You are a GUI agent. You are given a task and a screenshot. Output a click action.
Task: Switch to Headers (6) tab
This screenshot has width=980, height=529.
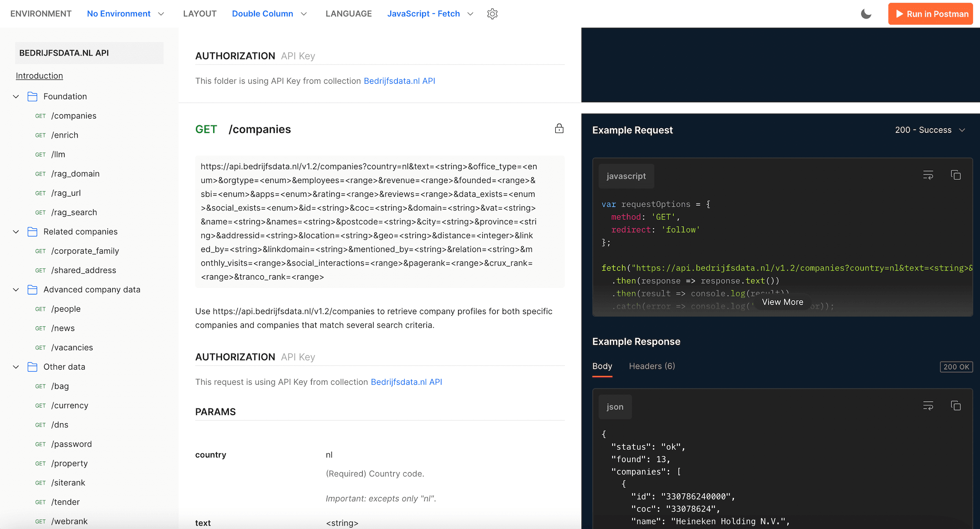point(652,366)
